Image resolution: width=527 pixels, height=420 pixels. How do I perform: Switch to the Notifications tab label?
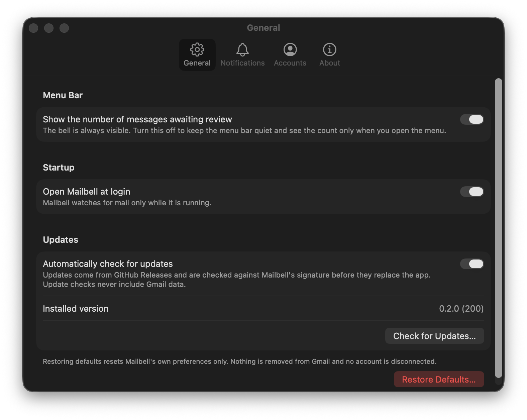242,63
